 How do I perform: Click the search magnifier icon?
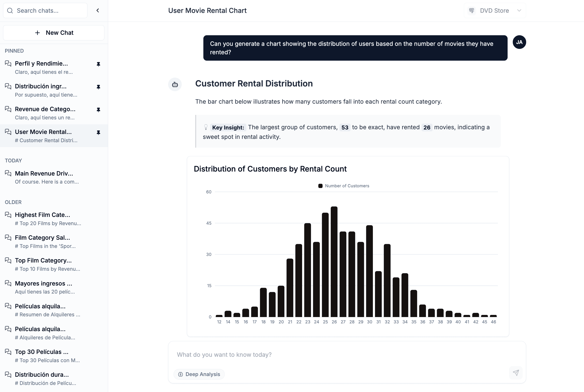(10, 11)
